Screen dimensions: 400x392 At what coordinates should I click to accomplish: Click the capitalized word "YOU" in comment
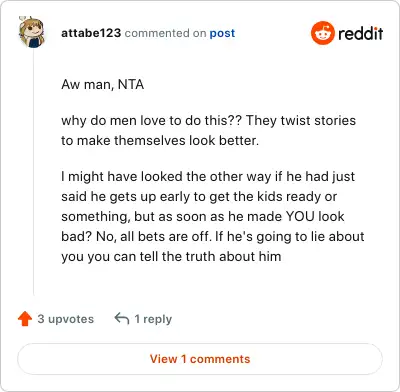click(300, 216)
